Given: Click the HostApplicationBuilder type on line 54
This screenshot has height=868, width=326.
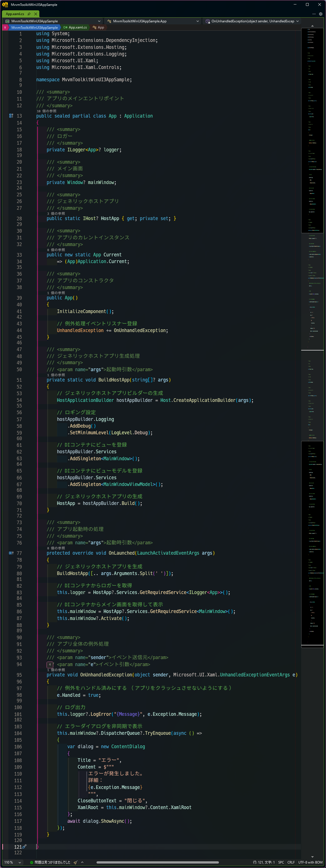Looking at the screenshot, I should pos(85,400).
